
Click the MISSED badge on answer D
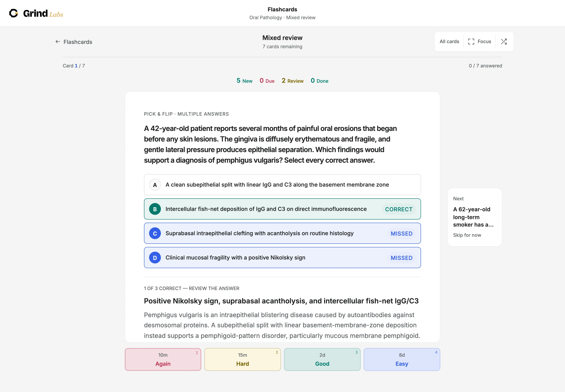[x=402, y=258]
